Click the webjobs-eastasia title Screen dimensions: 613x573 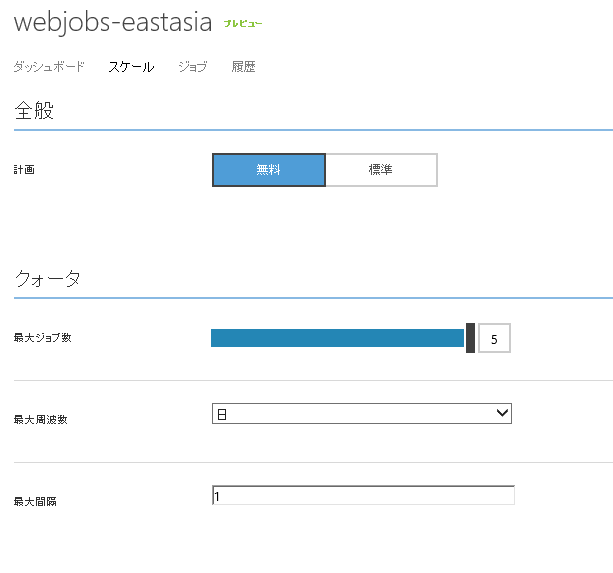114,24
